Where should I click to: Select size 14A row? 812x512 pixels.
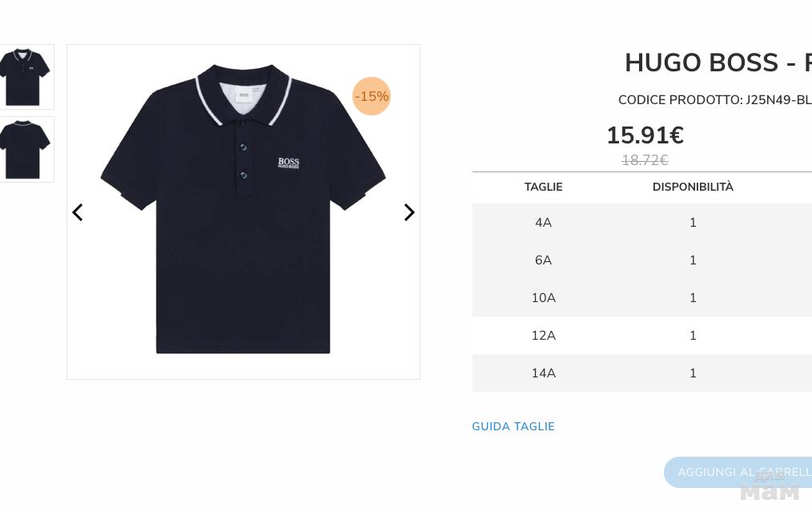(642, 373)
